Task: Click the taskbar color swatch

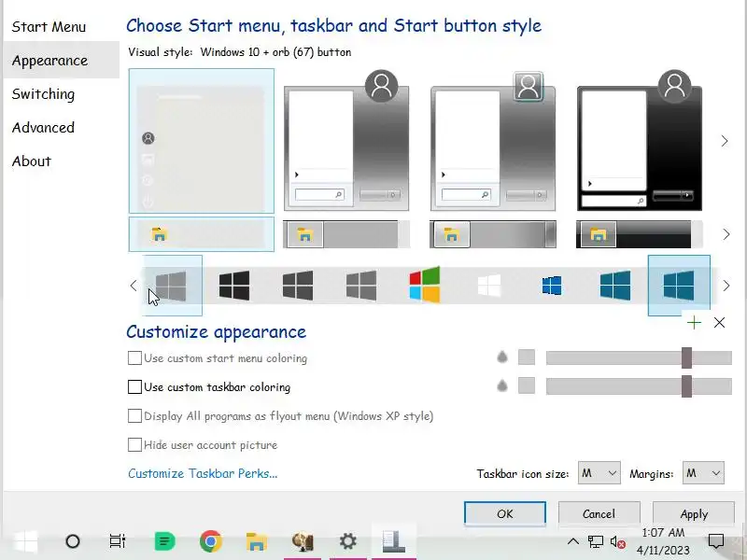Action: click(x=527, y=385)
